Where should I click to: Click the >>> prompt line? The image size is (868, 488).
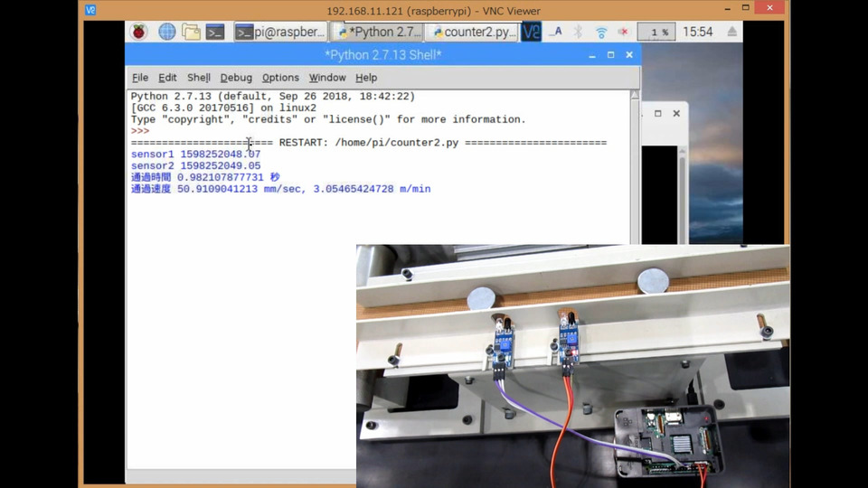coord(140,131)
